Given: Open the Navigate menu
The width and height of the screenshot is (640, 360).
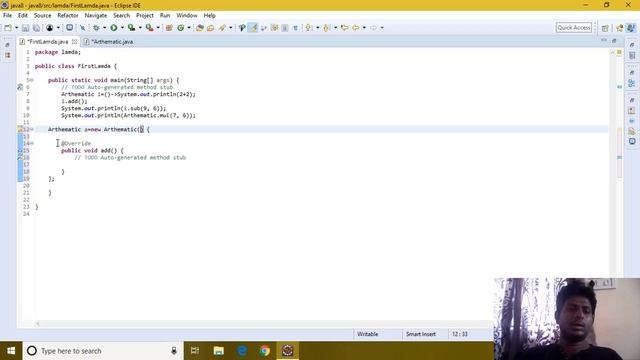Looking at the screenshot, I should pyautogui.click(x=96, y=16).
